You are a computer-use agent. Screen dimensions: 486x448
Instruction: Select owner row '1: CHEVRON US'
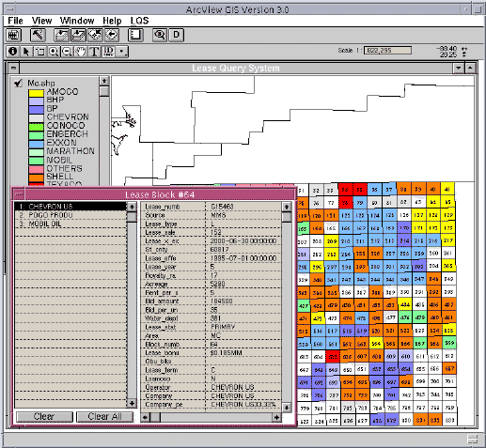coord(71,207)
